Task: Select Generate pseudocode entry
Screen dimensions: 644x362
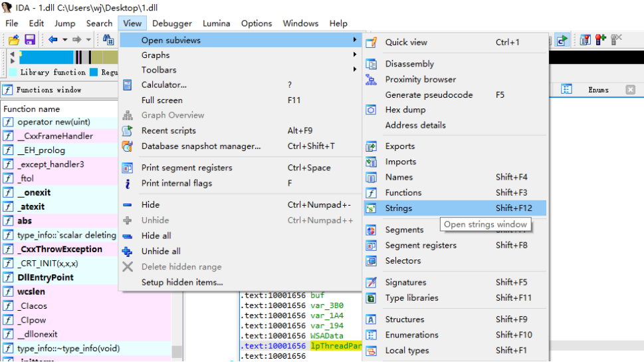Action: 455,95
